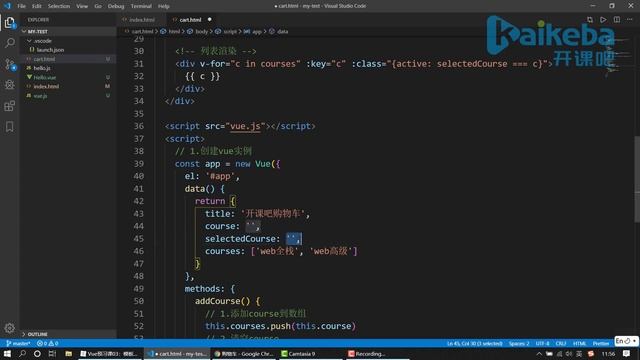Image resolution: width=640 pixels, height=360 pixels.
Task: Click the En input method indicator
Action: click(626, 341)
